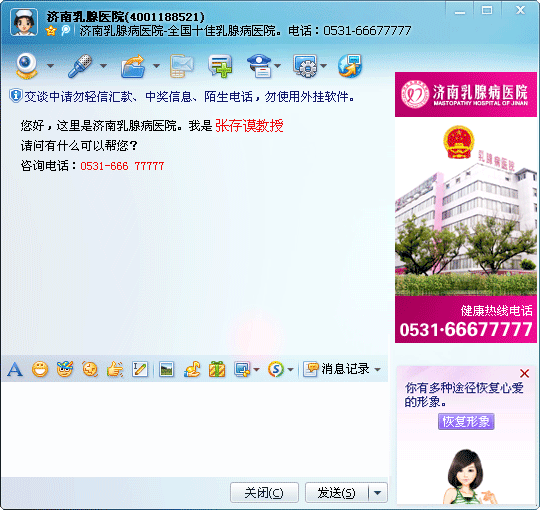Open the font selection toolbar A icon

15,370
